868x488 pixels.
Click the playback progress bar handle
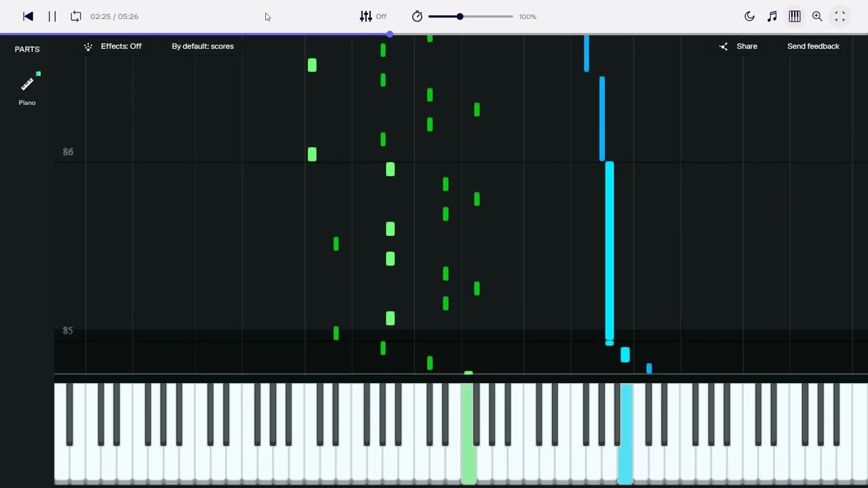(390, 34)
